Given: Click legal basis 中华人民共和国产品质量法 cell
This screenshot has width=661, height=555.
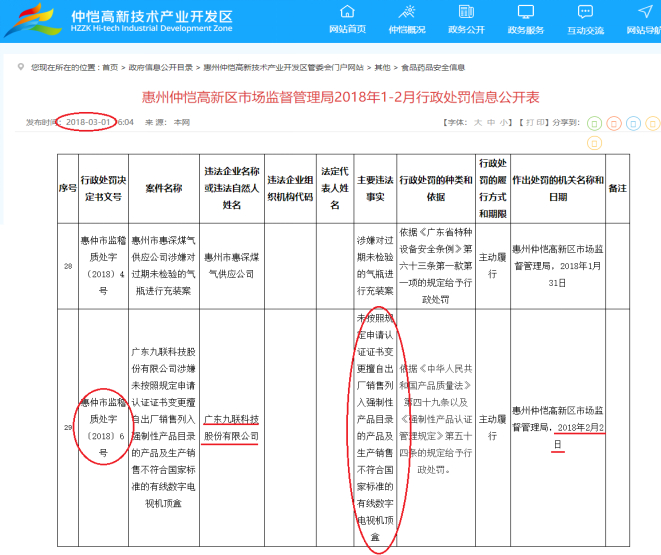Looking at the screenshot, I should [x=436, y=427].
